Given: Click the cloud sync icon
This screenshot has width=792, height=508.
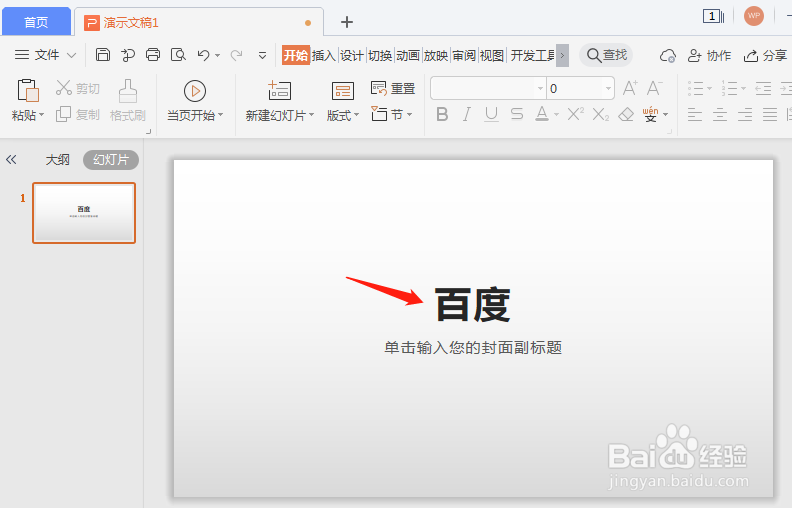Looking at the screenshot, I should (x=668, y=56).
